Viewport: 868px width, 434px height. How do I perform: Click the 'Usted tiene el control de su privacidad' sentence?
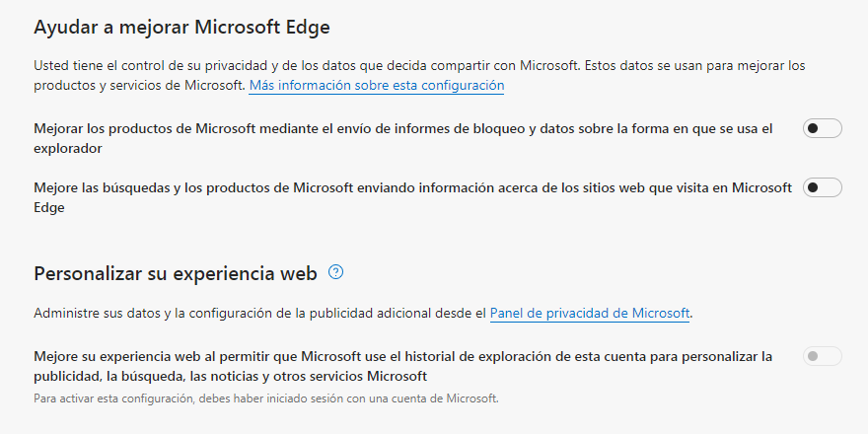[x=307, y=66]
